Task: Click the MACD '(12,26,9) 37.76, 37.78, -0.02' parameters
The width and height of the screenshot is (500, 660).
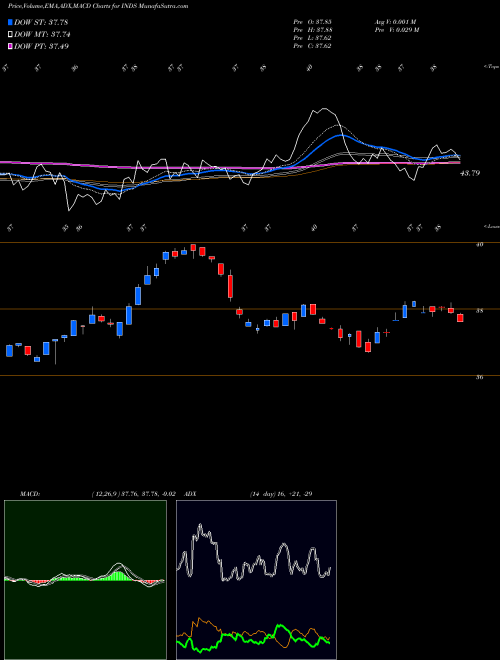Action: coord(132,494)
